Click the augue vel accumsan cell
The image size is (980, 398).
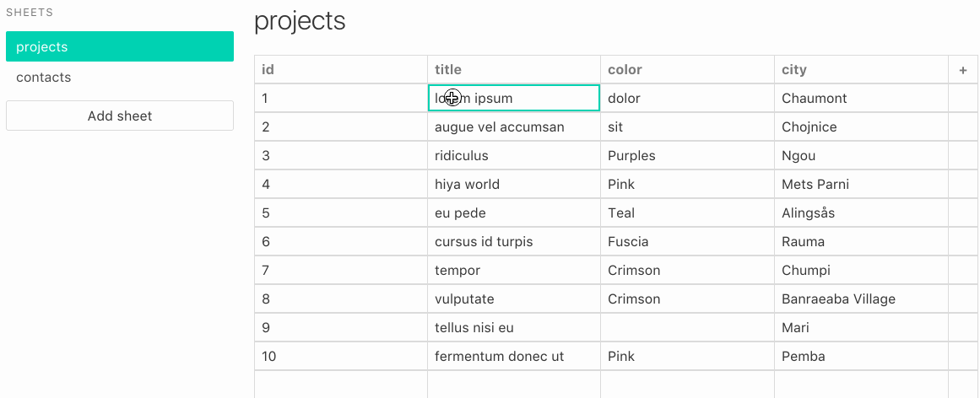click(x=513, y=127)
